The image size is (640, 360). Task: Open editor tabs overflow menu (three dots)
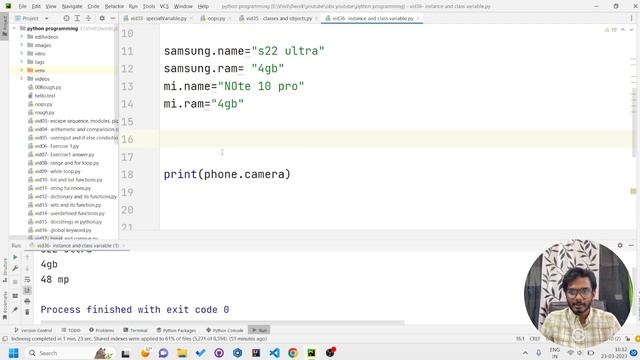click(631, 18)
